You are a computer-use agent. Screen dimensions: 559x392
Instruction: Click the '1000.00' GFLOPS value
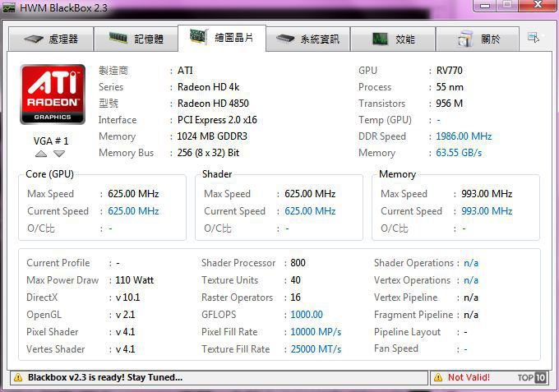point(307,315)
